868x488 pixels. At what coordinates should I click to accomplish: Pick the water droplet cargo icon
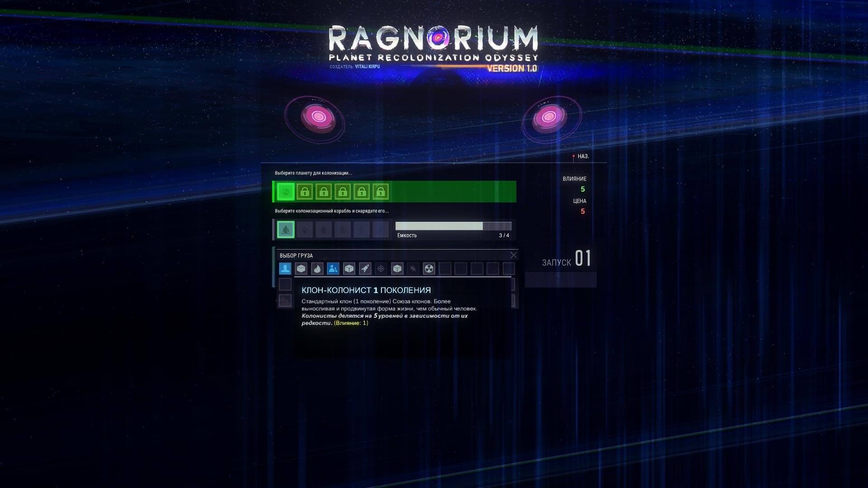(x=317, y=269)
